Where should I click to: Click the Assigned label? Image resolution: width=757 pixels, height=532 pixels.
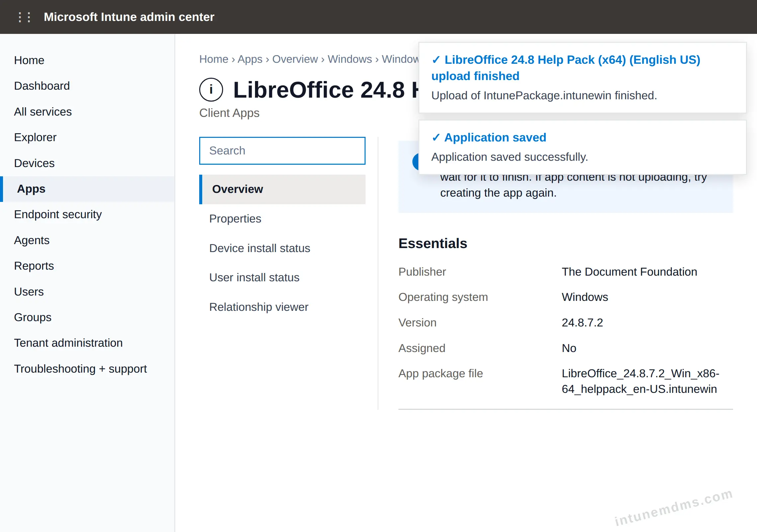coord(422,348)
